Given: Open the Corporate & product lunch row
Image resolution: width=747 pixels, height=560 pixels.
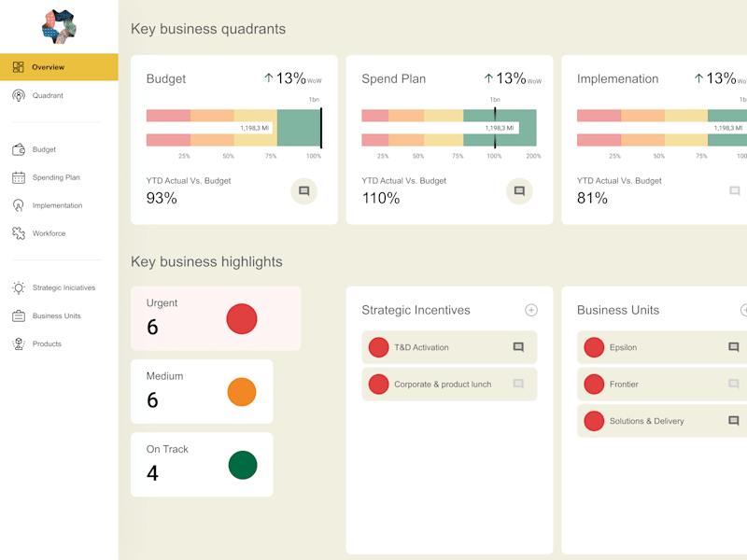Looking at the screenshot, I should tap(450, 384).
